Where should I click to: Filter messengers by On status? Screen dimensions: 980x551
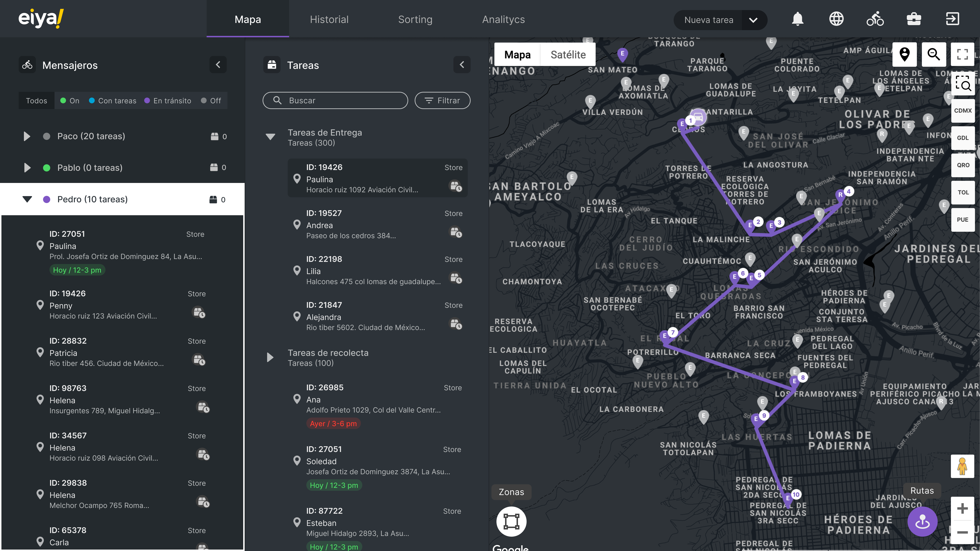click(70, 100)
